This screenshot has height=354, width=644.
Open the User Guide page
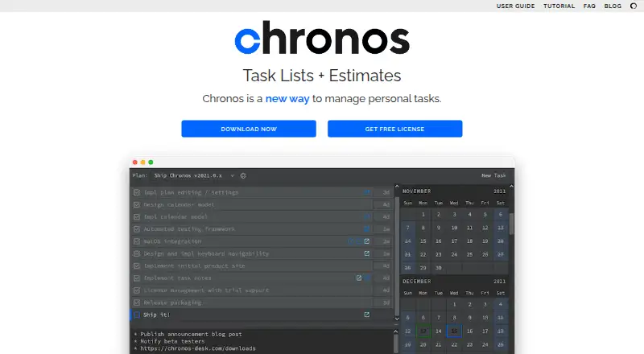(x=515, y=6)
